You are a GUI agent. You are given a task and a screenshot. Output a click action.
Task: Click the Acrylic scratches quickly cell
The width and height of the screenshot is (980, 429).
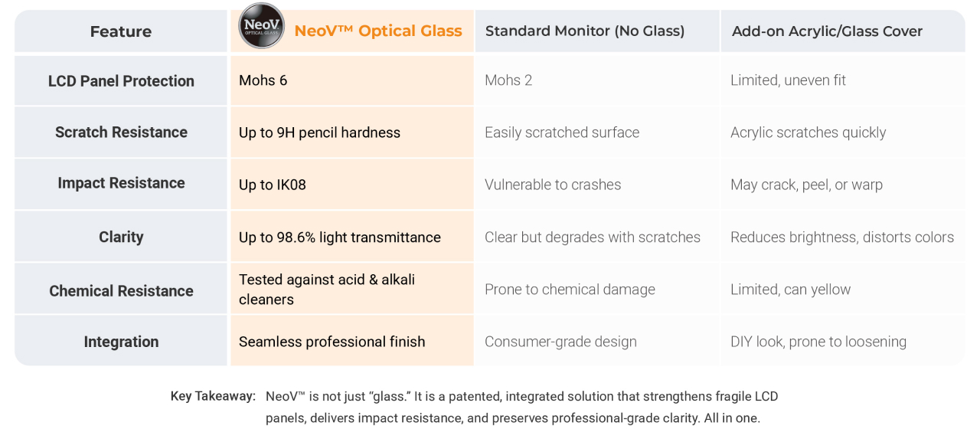808,133
